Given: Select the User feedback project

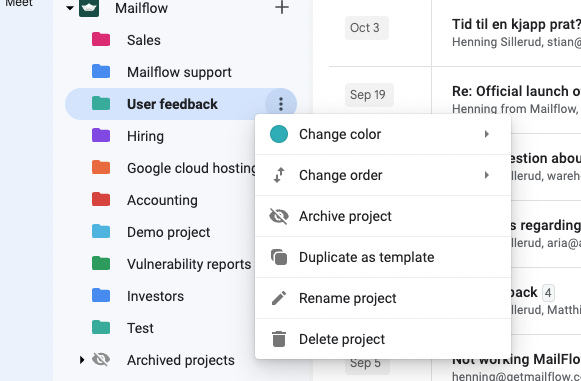Looking at the screenshot, I should (172, 104).
